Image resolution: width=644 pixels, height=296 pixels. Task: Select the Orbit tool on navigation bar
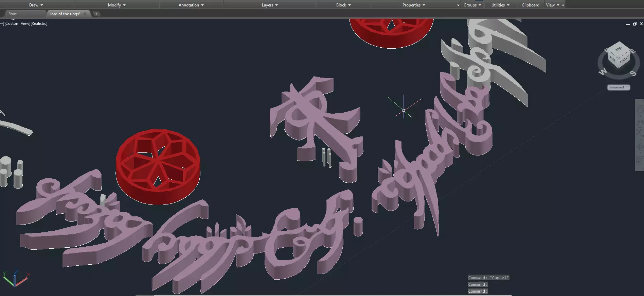[640, 147]
